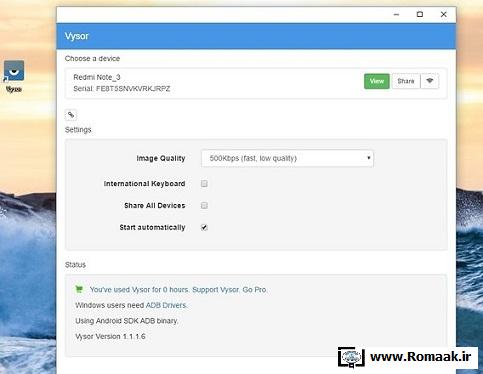Click the Vysor title in blue header
Screen dimensions: 483x374
click(77, 36)
